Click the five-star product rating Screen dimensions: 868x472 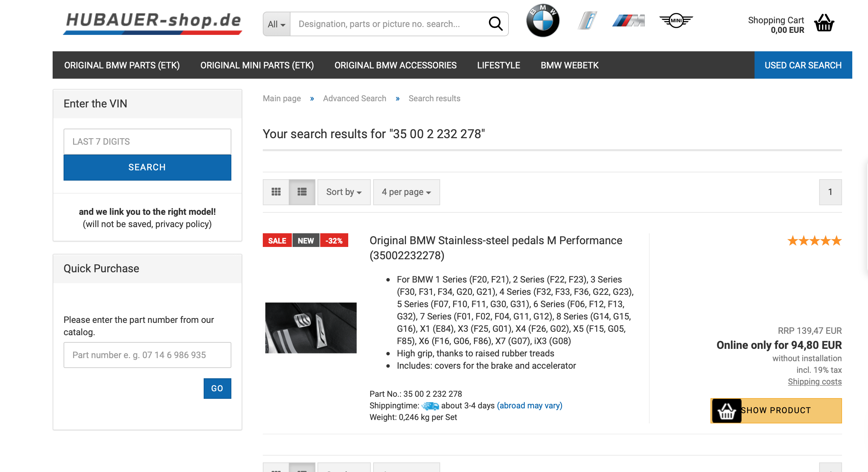814,241
